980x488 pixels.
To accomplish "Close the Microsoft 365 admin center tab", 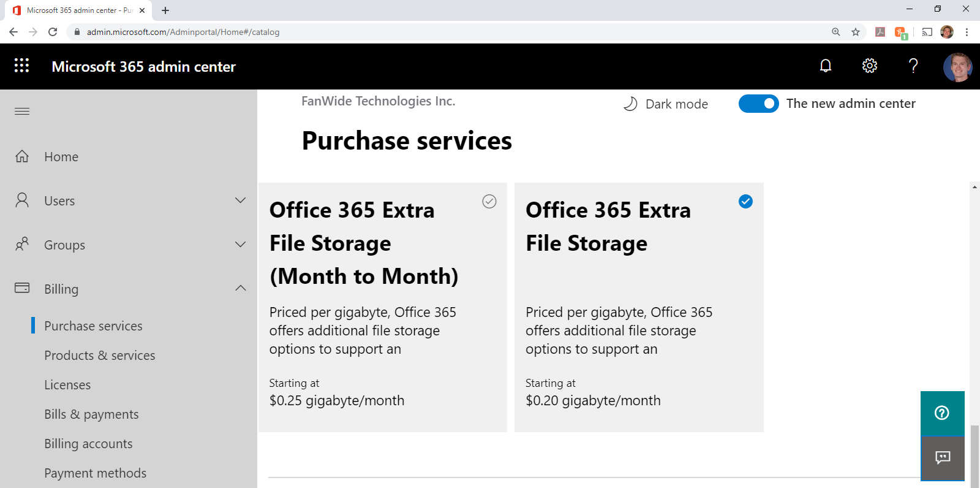I will pos(142,10).
